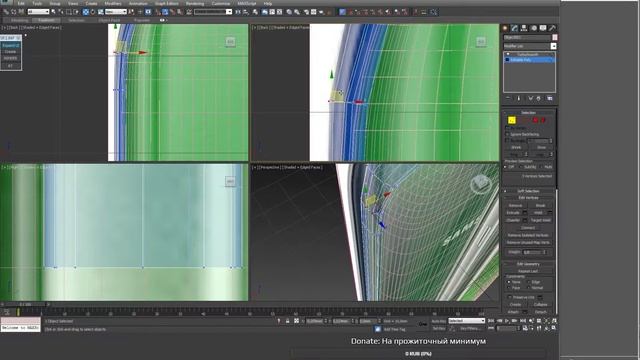Viewport: 640px width, 360px height.
Task: Click the selection lock icon in status bar
Action: click(x=287, y=321)
